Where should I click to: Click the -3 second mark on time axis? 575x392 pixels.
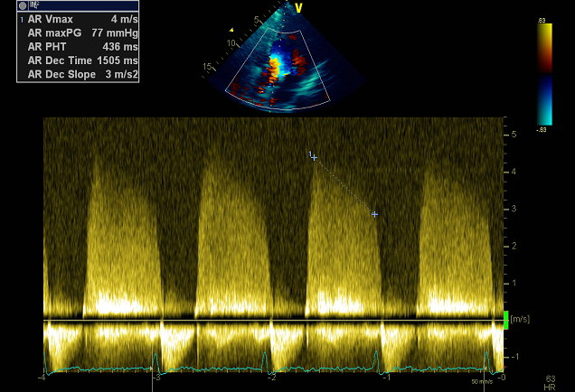156,376
